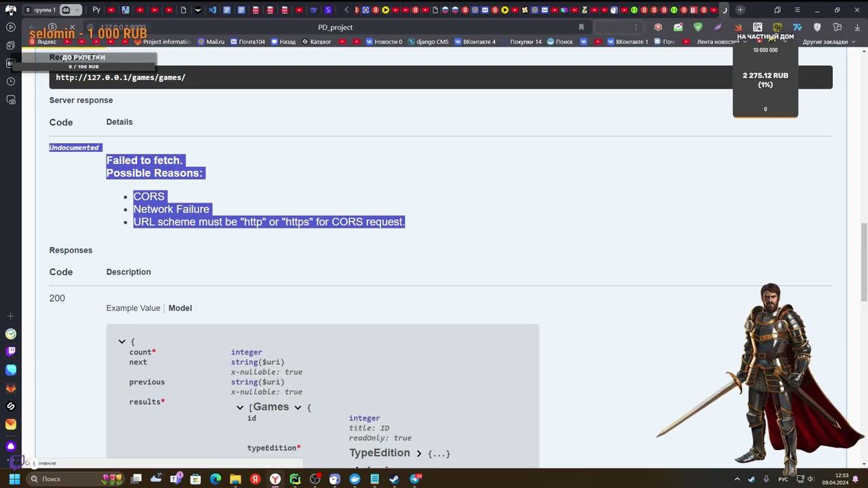
Task: Click the typeEdition field name
Action: pos(273,448)
